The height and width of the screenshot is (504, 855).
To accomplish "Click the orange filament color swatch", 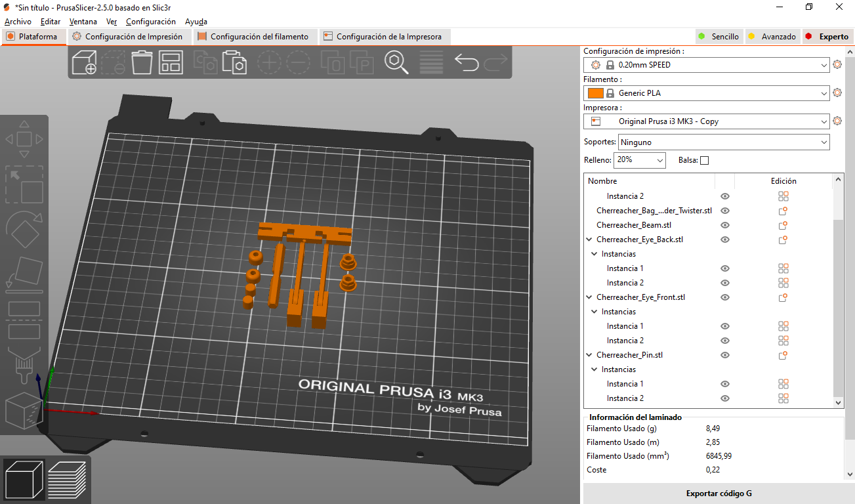I will [x=595, y=93].
